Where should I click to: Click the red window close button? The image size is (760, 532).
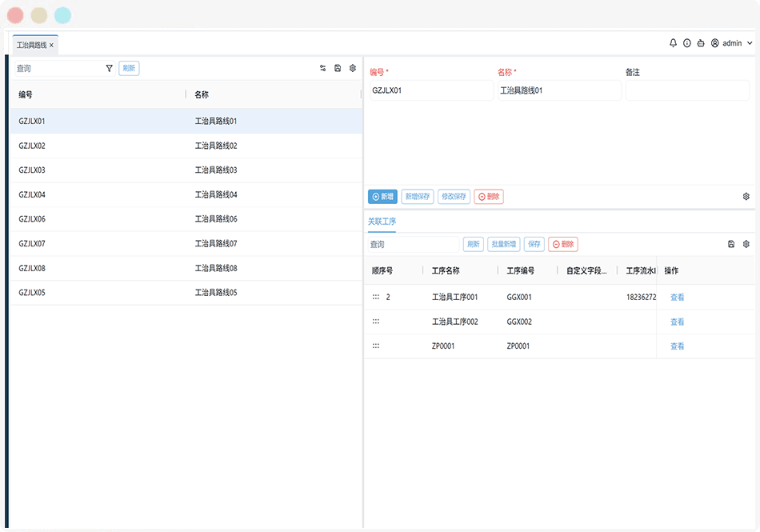[15, 15]
